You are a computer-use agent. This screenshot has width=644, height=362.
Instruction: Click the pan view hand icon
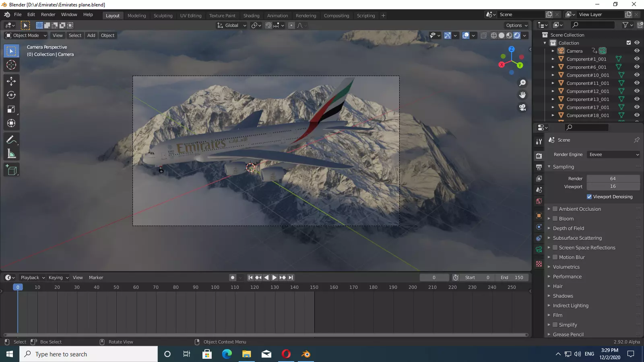[522, 95]
